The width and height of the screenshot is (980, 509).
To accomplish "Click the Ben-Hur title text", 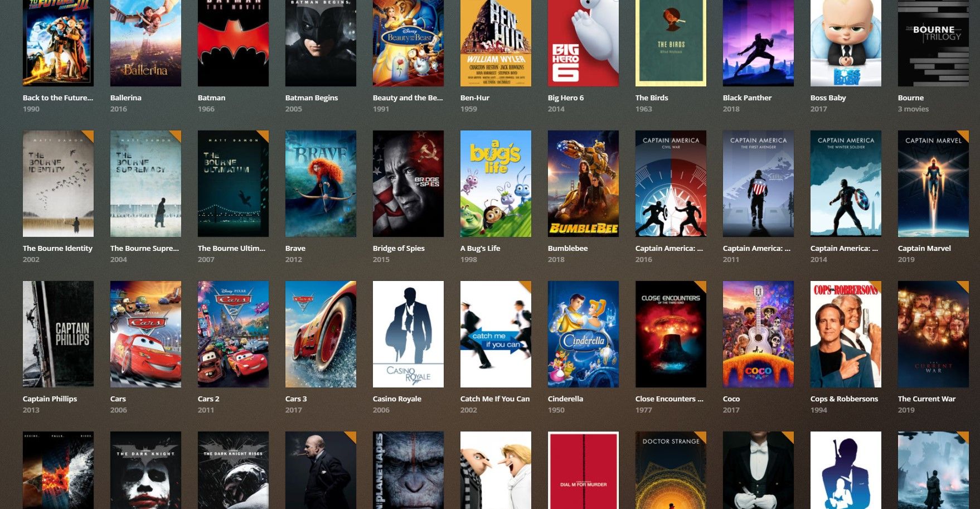I will pyautogui.click(x=475, y=98).
